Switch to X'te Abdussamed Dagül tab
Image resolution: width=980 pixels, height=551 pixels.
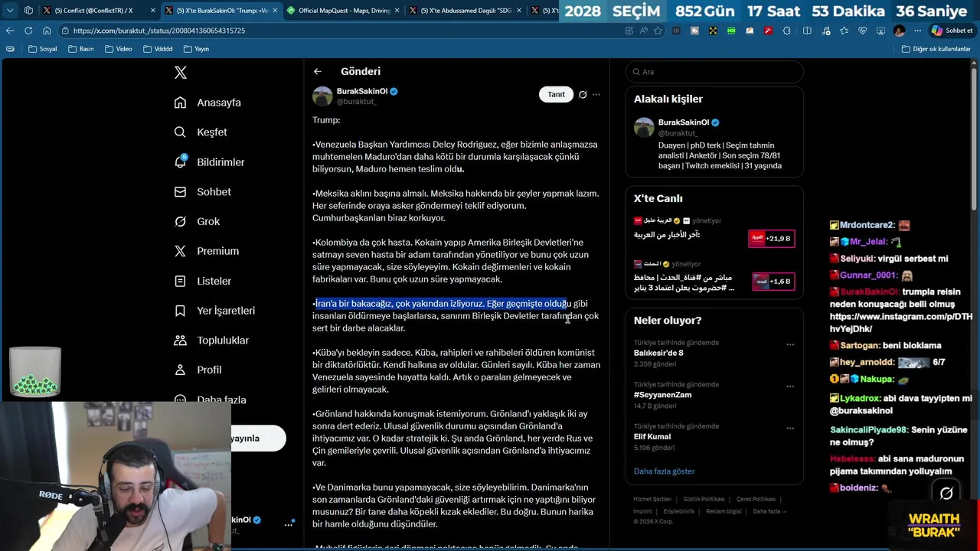(464, 11)
